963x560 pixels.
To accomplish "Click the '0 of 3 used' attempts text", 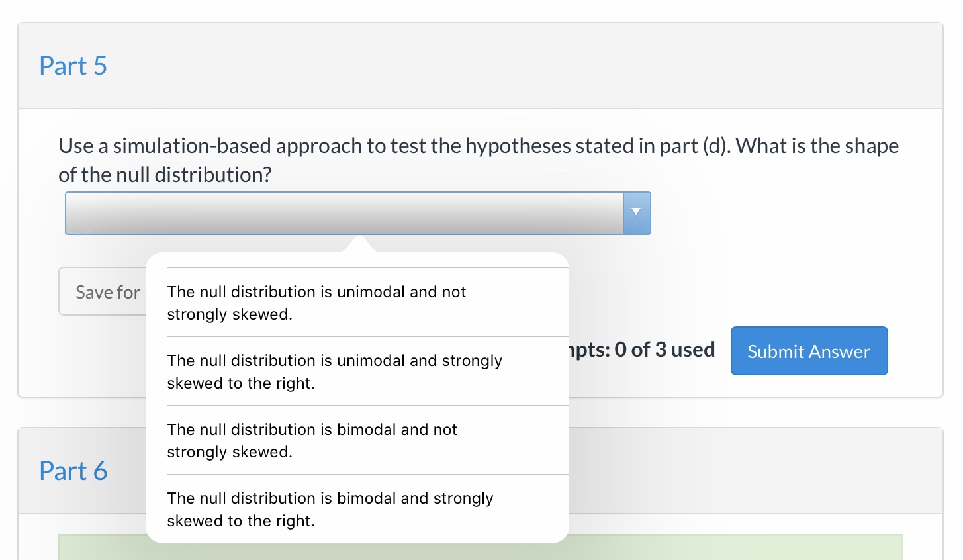I will [665, 350].
